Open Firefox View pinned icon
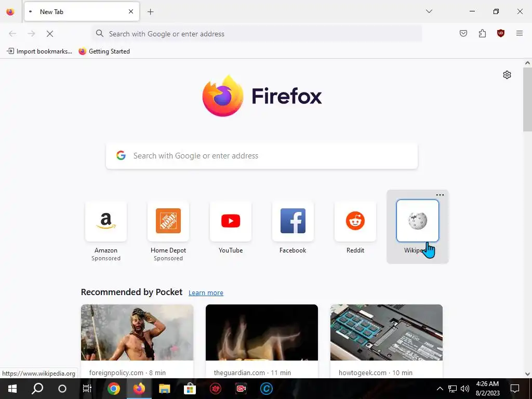532x399 pixels. (10, 12)
